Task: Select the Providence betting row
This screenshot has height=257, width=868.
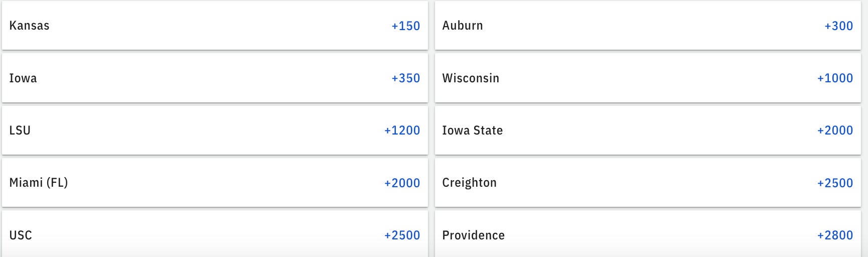Action: point(648,234)
